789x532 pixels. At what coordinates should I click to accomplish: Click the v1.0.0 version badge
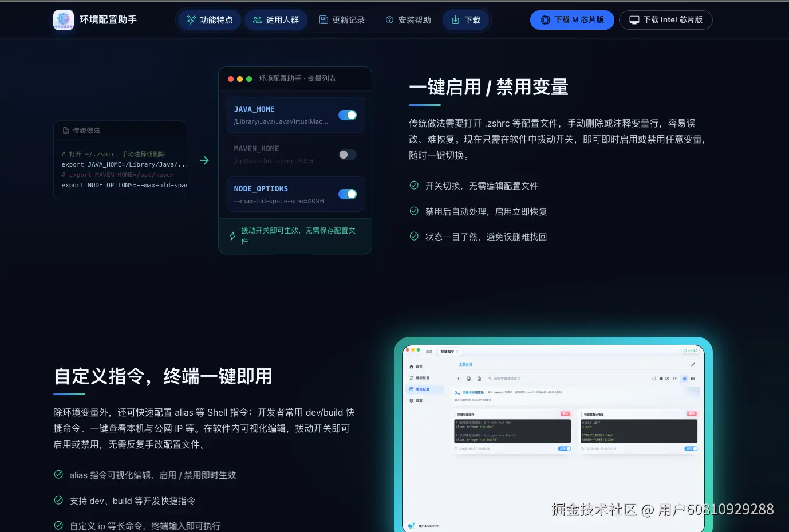pos(691,351)
